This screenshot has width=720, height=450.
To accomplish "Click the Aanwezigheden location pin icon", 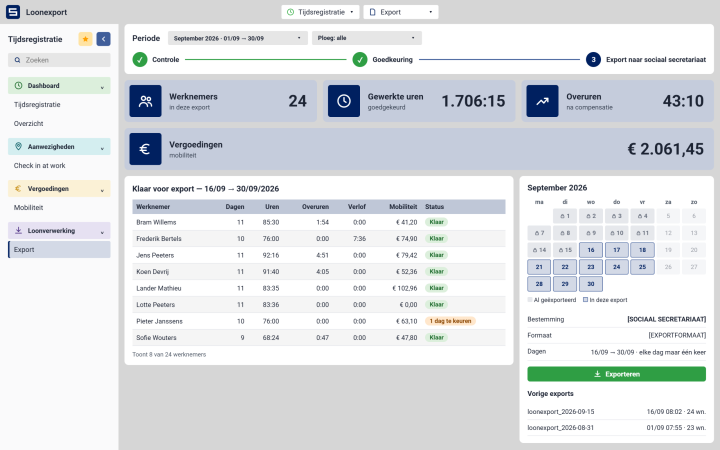I will coord(18,146).
